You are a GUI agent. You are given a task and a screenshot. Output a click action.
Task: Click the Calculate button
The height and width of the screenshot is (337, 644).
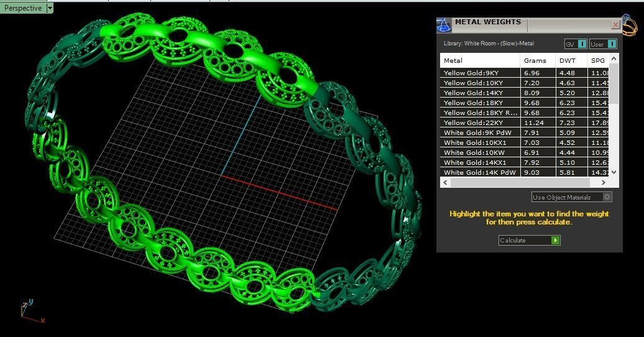pyautogui.click(x=530, y=240)
